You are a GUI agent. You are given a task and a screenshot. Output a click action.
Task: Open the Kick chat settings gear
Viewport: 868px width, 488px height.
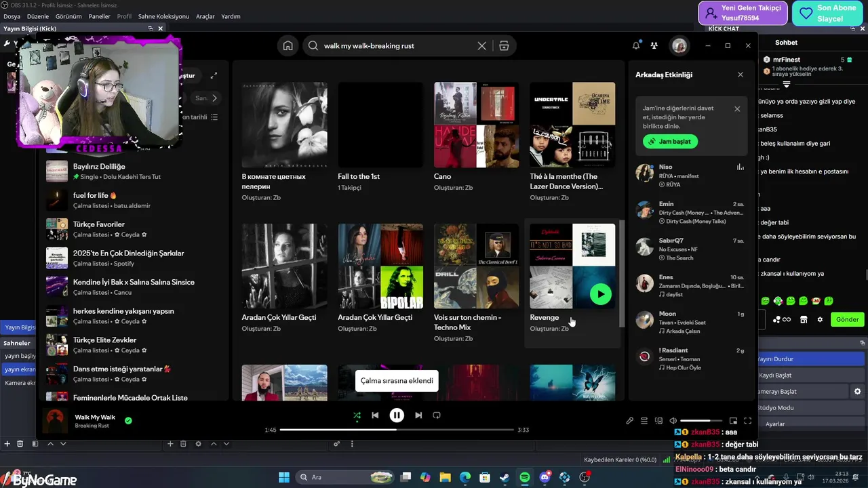click(x=820, y=319)
